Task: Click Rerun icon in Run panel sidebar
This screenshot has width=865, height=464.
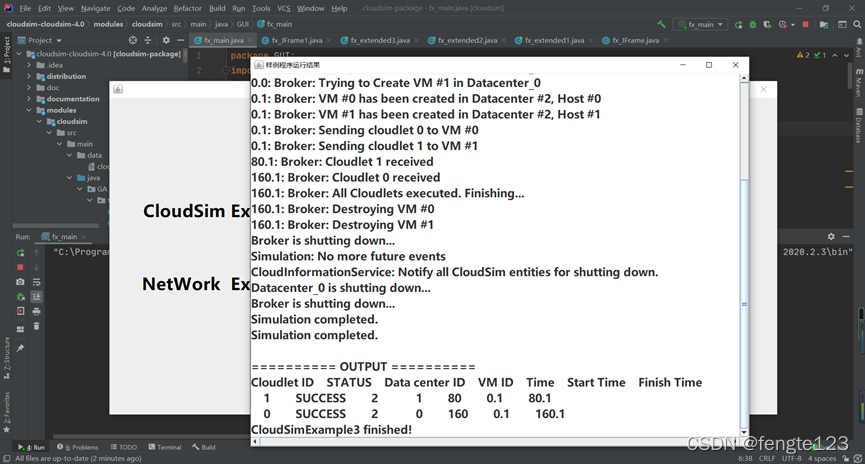Action: tap(20, 253)
